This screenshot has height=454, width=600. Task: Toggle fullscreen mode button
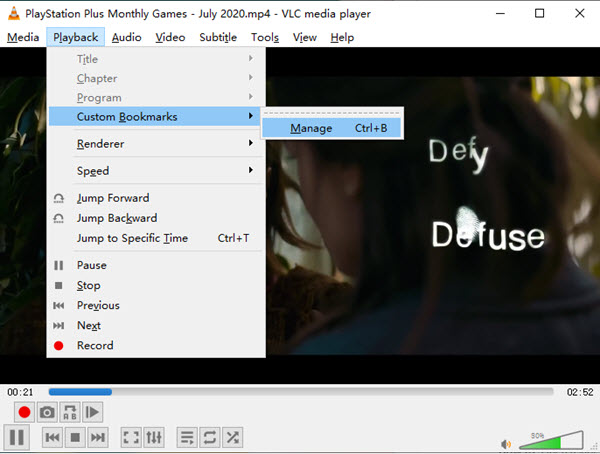coord(131,437)
